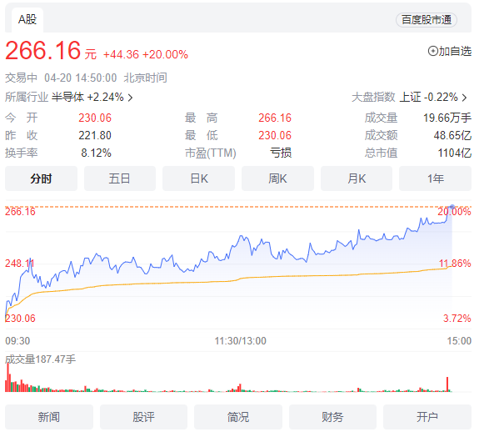Open the 简况 button
This screenshot has width=504, height=437.
238,417
